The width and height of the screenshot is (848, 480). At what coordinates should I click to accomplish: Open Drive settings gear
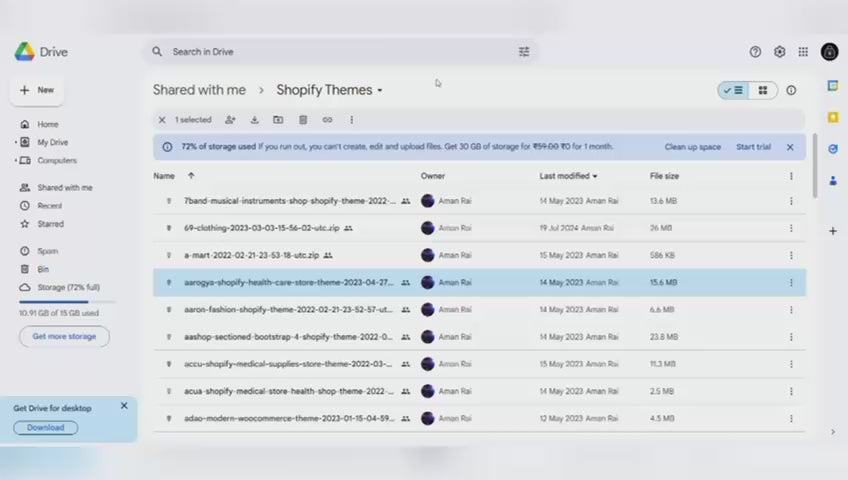coord(779,52)
